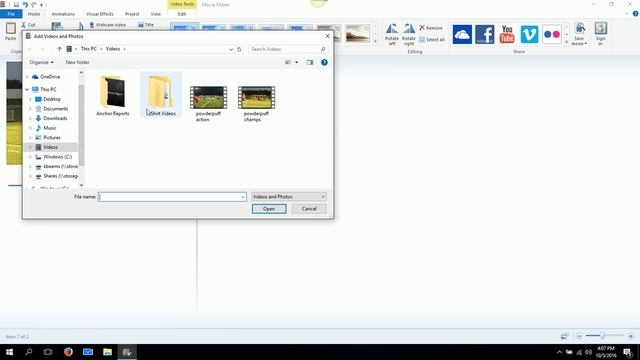The image size is (640, 360).
Task: Open the Windows Start menu
Action: click(x=9, y=352)
